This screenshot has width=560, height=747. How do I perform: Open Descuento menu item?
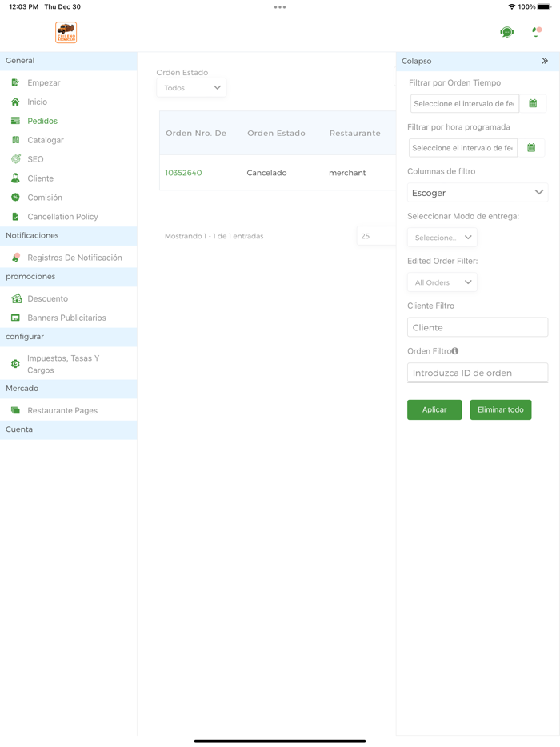click(48, 298)
